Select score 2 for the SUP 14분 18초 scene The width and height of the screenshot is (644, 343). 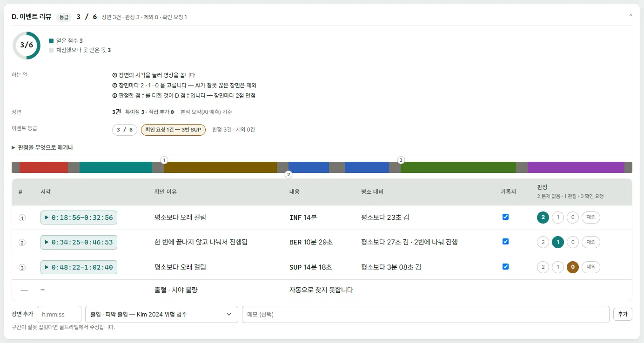pos(543,267)
